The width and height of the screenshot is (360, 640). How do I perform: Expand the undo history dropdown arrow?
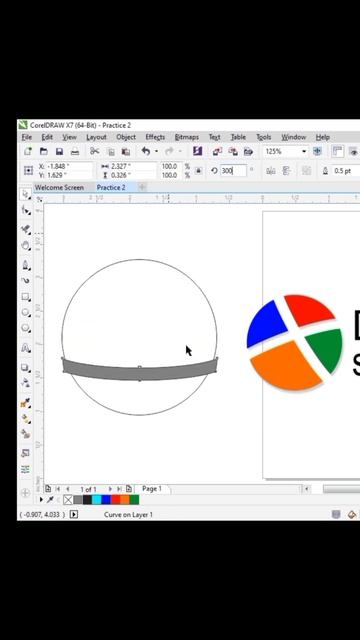(156, 151)
